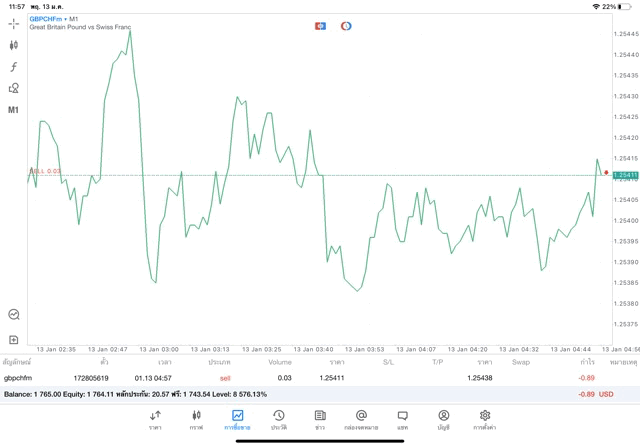Tap the circular chart icon at lower left
This screenshot has height=447, width=640.
(x=14, y=315)
